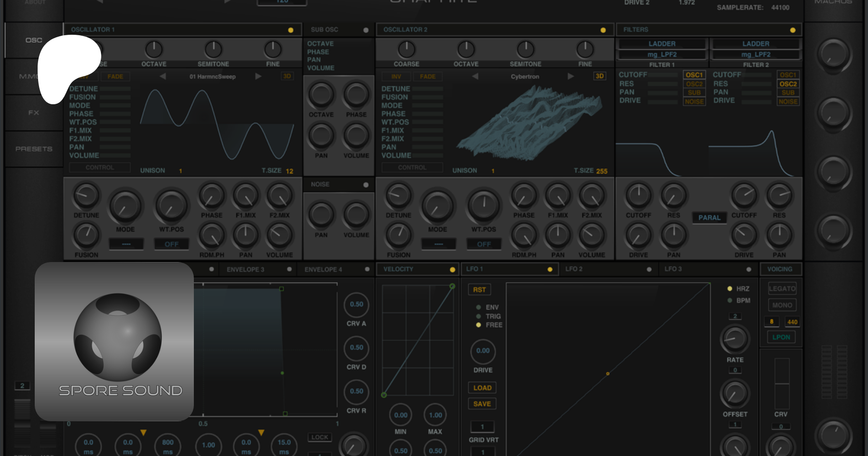Click the Oscillator 2 Coarse knob
This screenshot has height=456, width=868.
click(406, 50)
